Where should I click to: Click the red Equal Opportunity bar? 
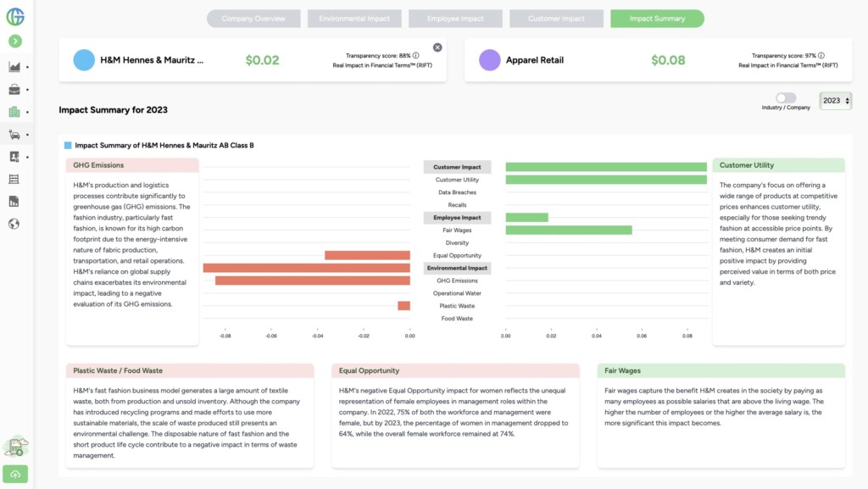tap(368, 256)
